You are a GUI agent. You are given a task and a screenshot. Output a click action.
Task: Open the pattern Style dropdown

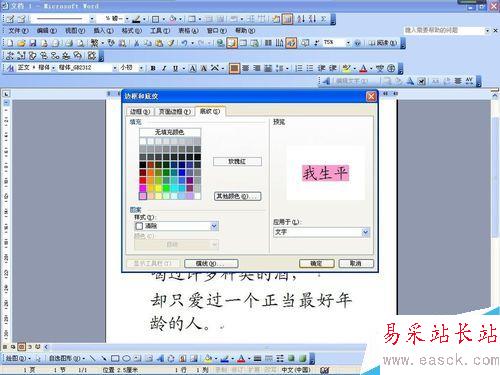coord(214,226)
